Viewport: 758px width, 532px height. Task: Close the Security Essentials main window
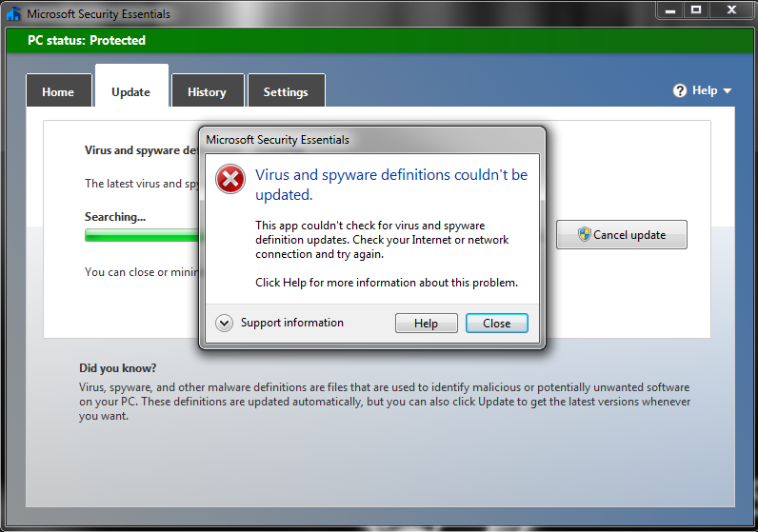(x=731, y=10)
